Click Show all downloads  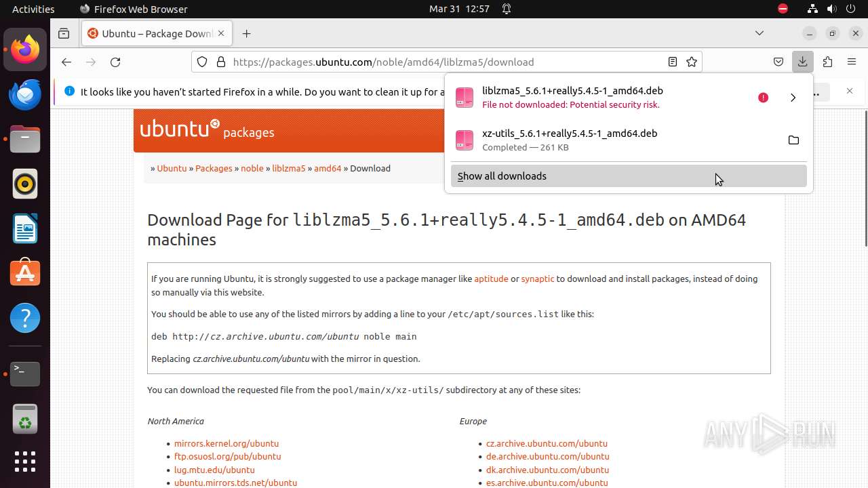click(x=629, y=176)
